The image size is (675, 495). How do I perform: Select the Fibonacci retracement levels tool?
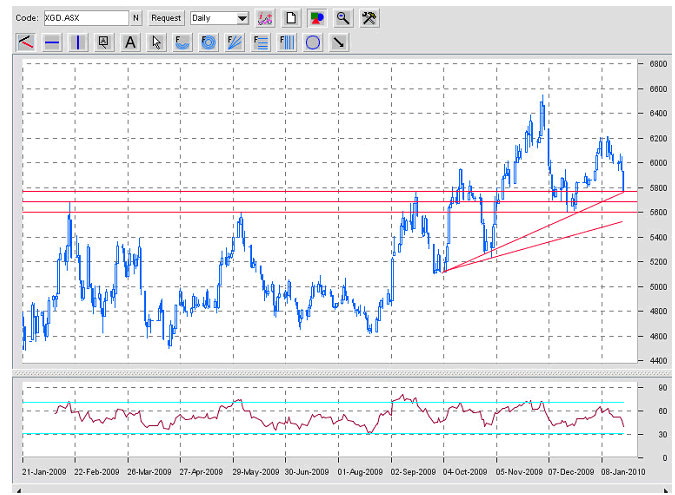[x=260, y=42]
